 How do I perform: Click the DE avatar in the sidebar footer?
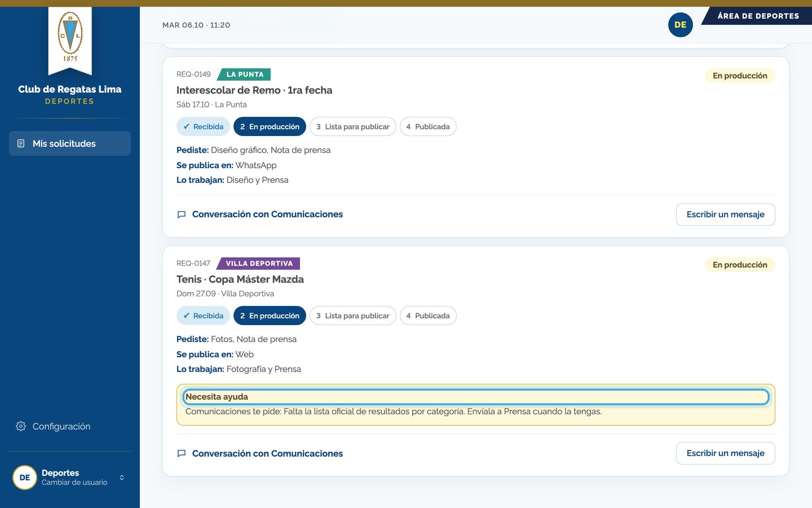25,478
